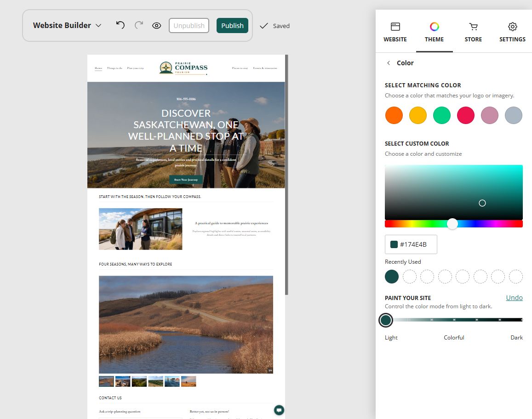
Task: Select the orange matching color
Action: 394,115
